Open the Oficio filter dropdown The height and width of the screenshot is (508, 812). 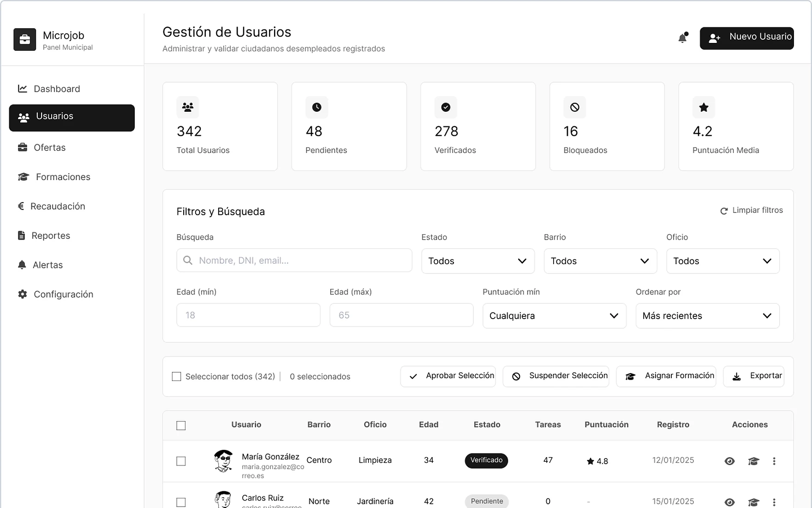click(722, 261)
